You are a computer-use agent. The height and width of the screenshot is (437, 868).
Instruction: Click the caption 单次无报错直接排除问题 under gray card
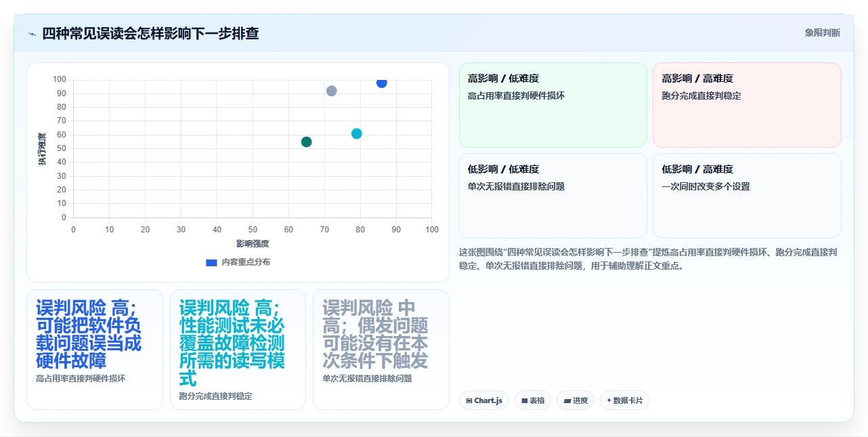coord(367,379)
